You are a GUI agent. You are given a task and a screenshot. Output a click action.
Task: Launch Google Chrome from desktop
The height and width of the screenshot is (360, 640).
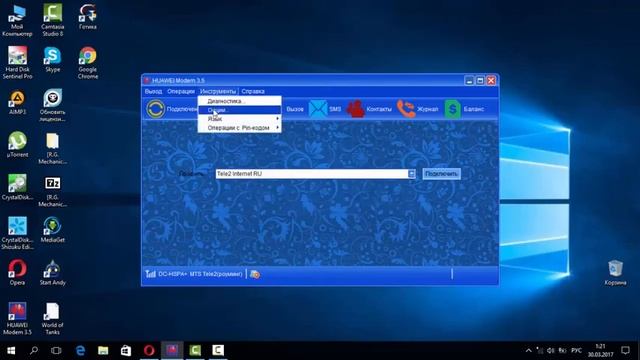[88, 62]
